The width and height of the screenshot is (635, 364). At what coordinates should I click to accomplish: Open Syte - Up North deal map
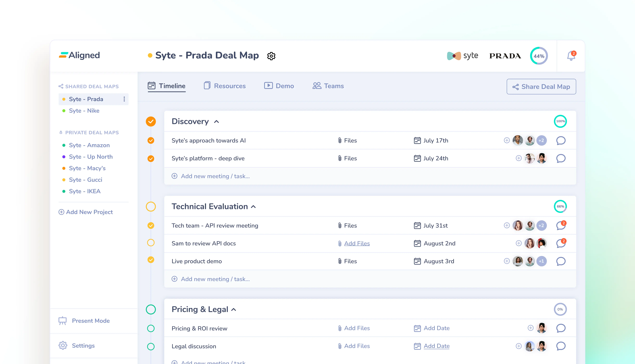91,157
